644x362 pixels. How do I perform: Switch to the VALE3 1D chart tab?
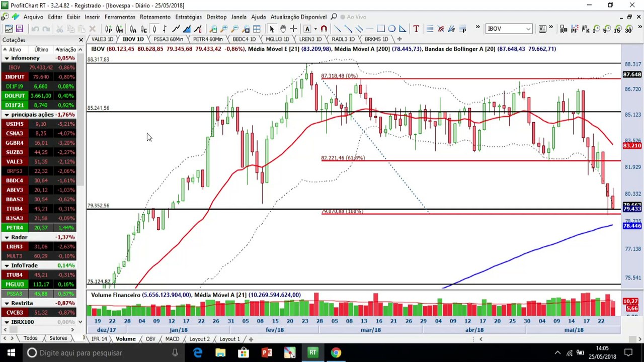point(102,39)
